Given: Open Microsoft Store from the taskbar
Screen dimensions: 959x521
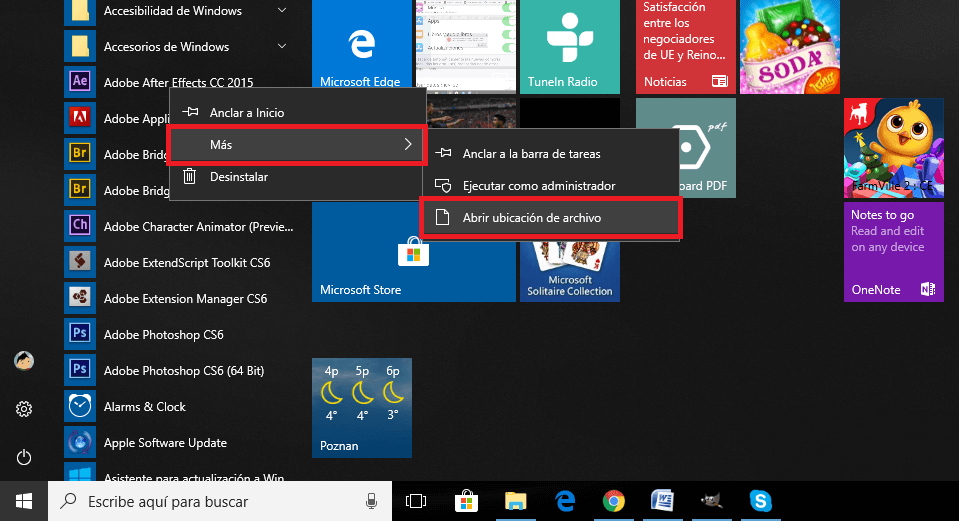Looking at the screenshot, I should [466, 501].
